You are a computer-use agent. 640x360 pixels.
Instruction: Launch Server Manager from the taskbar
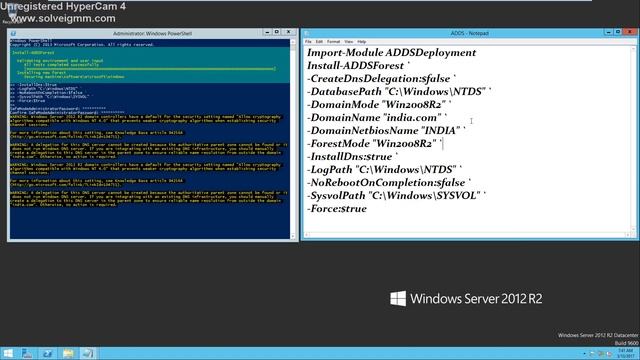click(27, 353)
